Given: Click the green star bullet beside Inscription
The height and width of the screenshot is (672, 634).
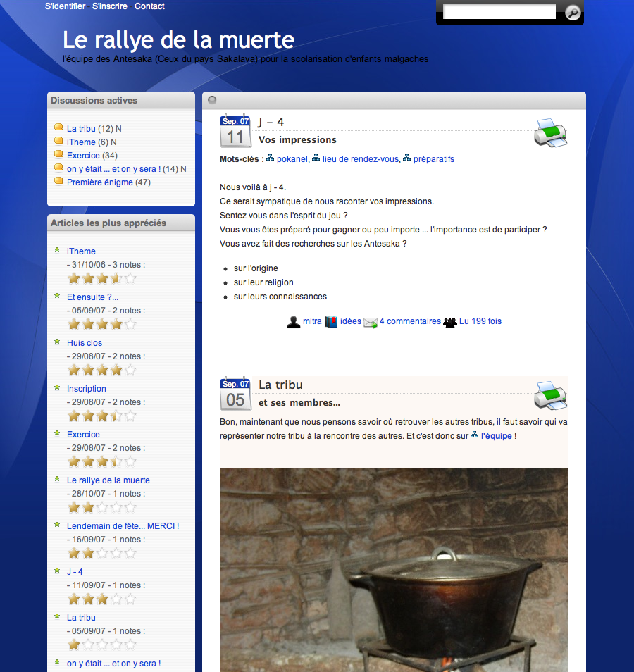Looking at the screenshot, I should [x=57, y=387].
